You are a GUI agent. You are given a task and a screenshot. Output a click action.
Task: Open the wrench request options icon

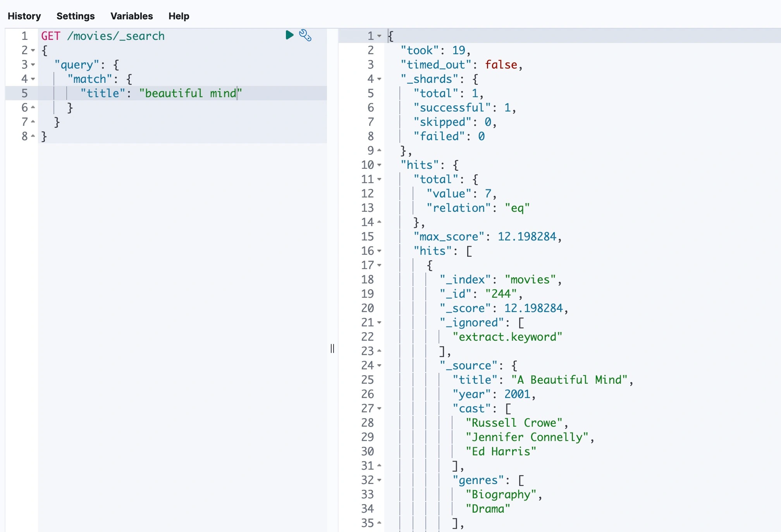(305, 35)
